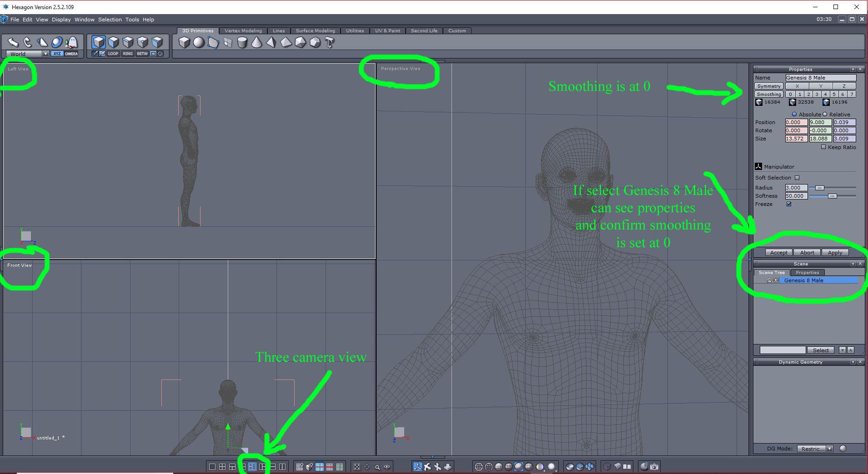Adjust the Radius slider handle

coord(819,188)
